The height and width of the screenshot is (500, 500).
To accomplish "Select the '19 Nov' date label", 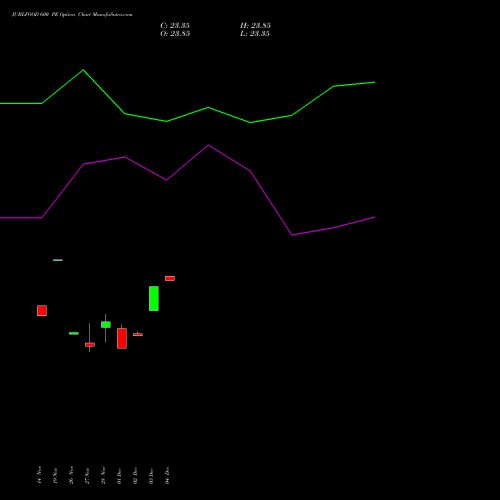I will click(55, 475).
